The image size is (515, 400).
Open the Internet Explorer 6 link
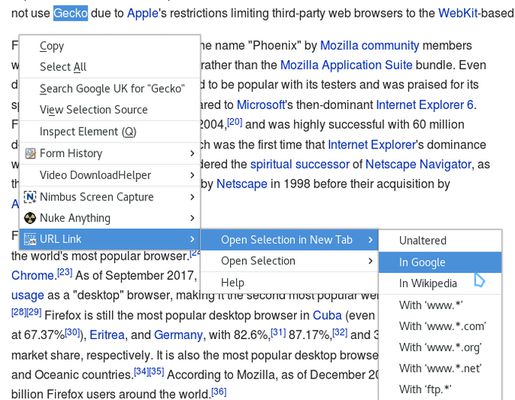click(425, 105)
